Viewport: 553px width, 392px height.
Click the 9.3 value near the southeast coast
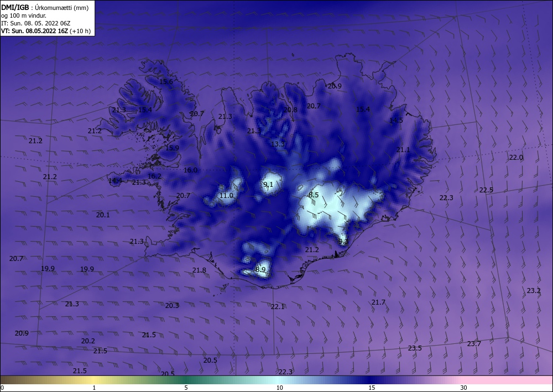343,242
